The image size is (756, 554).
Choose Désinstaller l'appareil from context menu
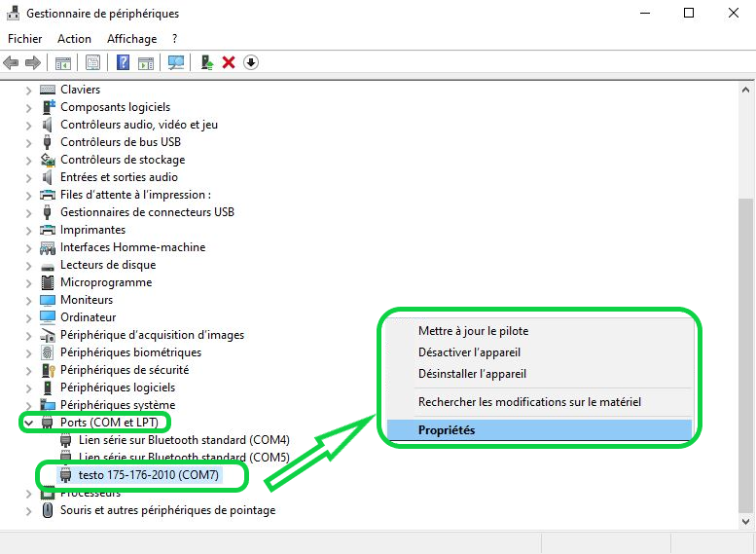point(472,374)
